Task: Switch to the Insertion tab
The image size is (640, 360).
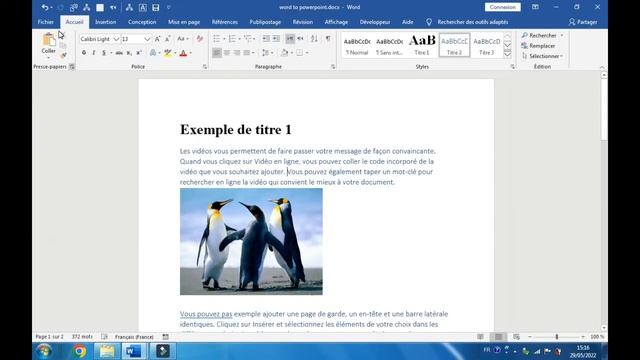Action: point(106,22)
